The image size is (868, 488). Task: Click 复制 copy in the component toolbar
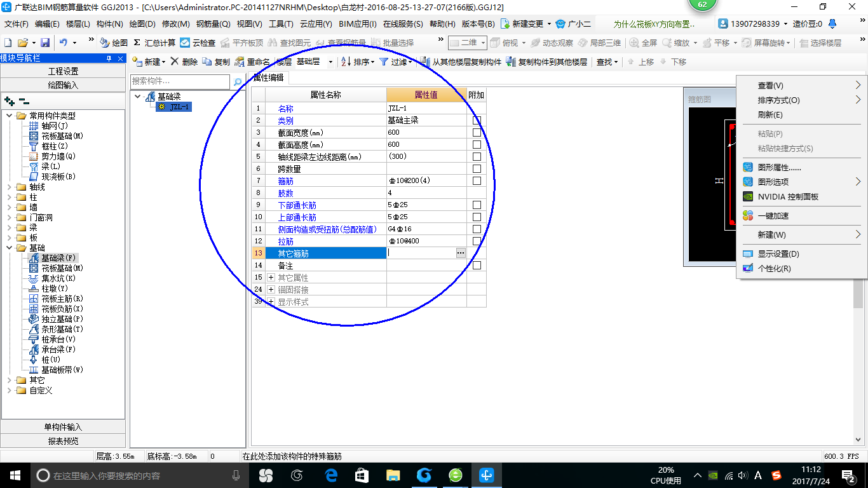[216, 62]
